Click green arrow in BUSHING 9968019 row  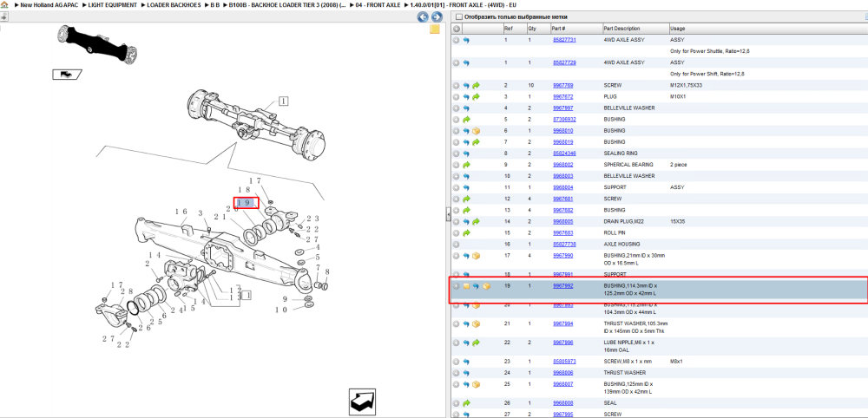[476, 142]
